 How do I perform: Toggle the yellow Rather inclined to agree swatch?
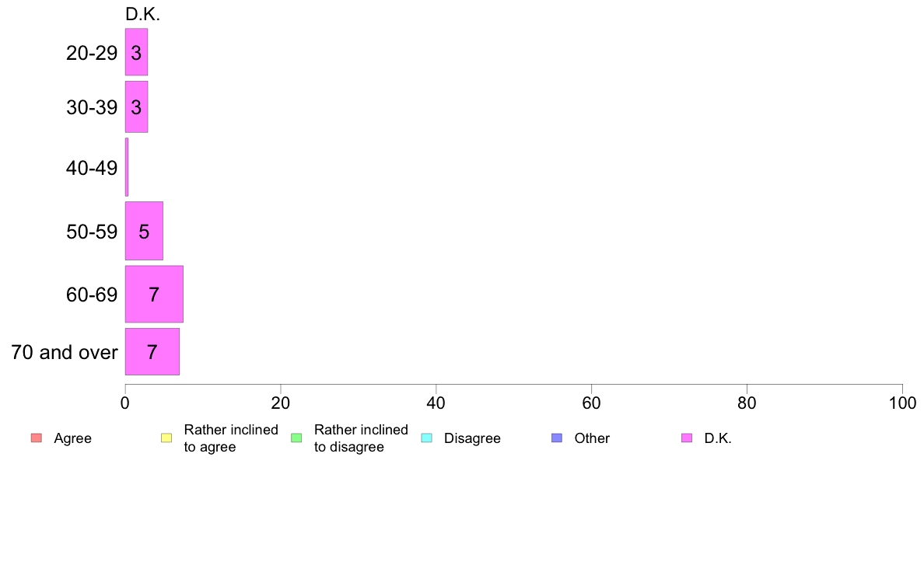(166, 438)
